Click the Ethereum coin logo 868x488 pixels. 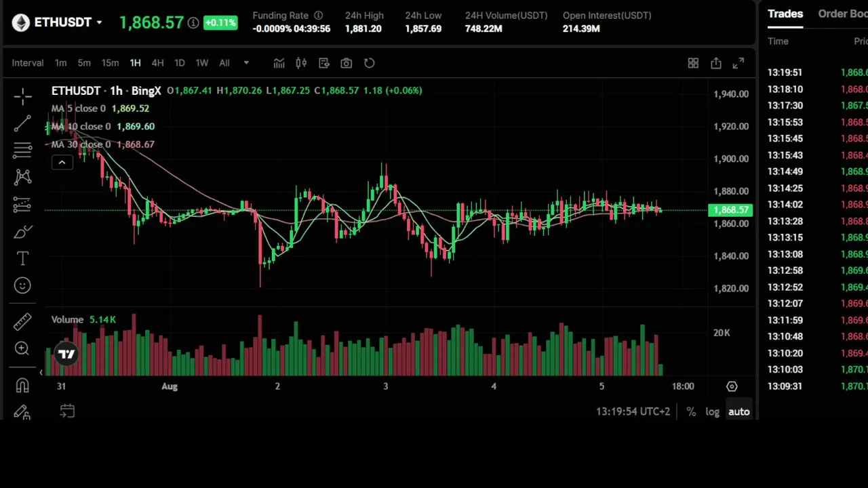[21, 22]
